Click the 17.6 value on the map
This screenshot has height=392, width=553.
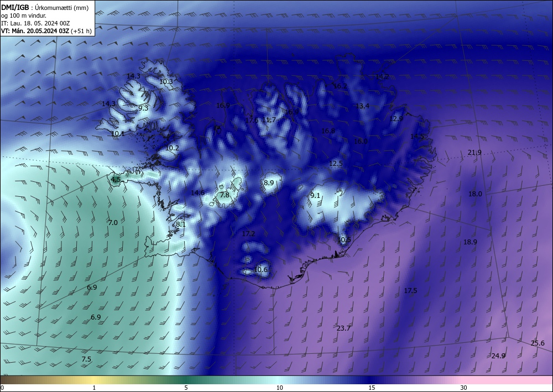pyautogui.click(x=252, y=120)
